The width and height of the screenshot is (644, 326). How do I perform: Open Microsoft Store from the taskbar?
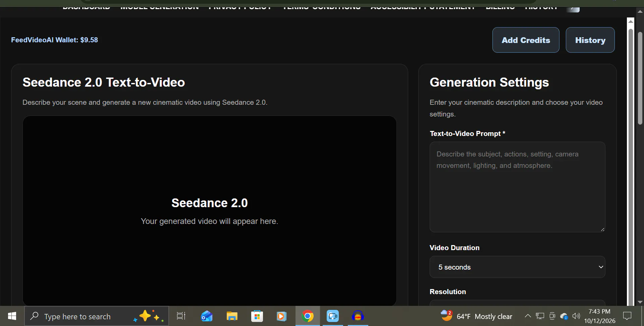click(257, 316)
